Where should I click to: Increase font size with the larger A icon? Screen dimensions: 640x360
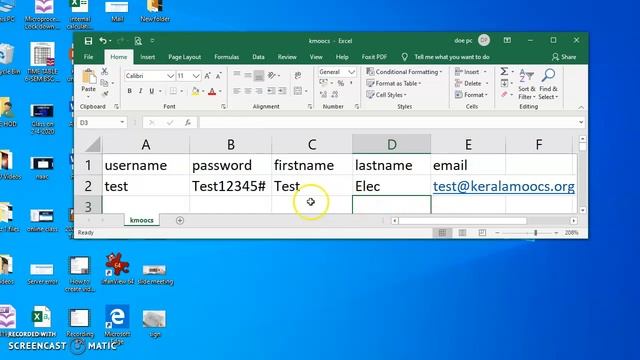point(208,76)
